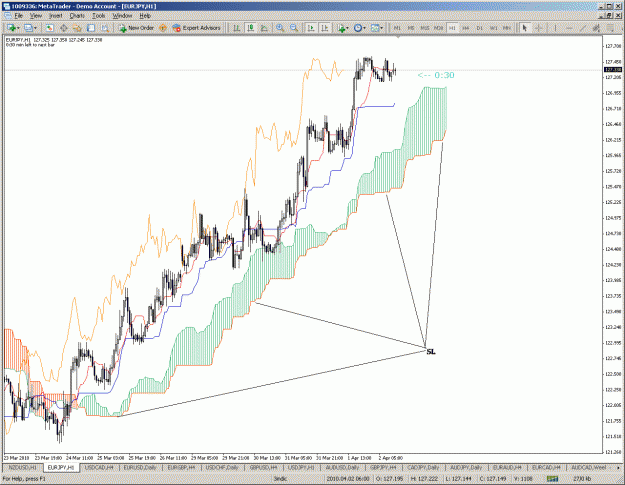The height and width of the screenshot is (485, 625).
Task: Click the MetaTrader icon in the menu bar
Action: [x=8, y=16]
